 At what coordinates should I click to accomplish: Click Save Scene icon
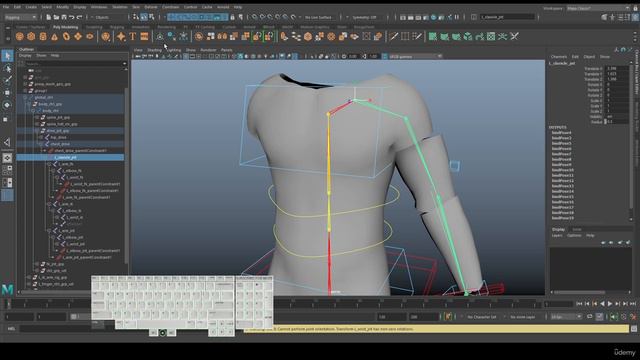coord(64,17)
